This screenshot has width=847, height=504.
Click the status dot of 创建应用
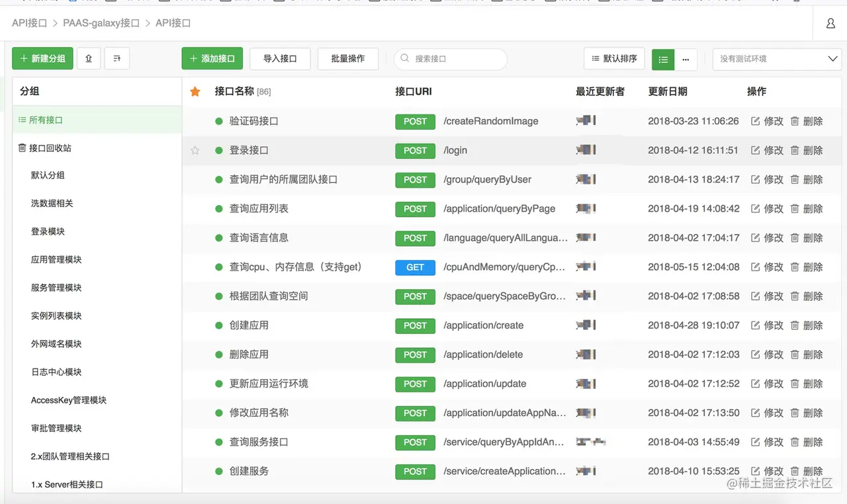(219, 325)
